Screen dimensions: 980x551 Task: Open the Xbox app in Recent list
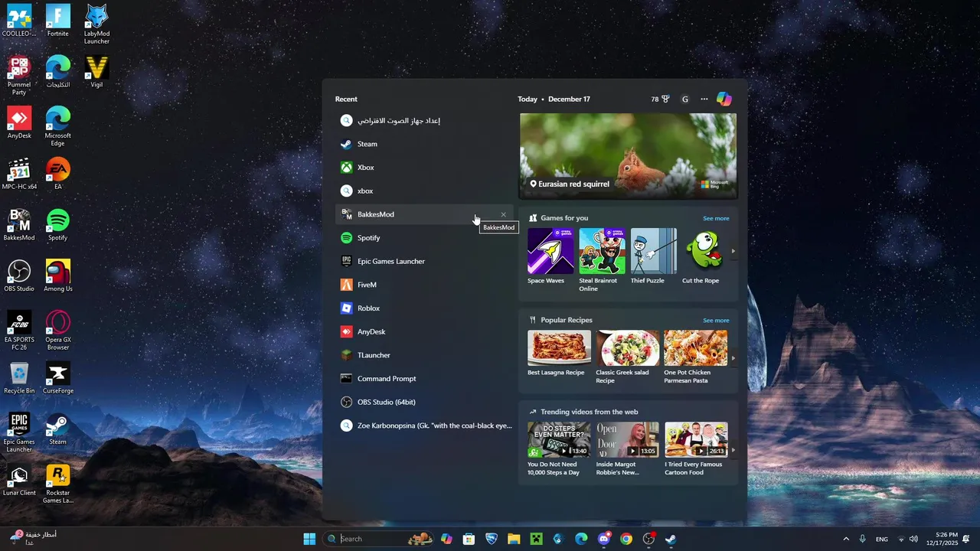click(x=424, y=168)
